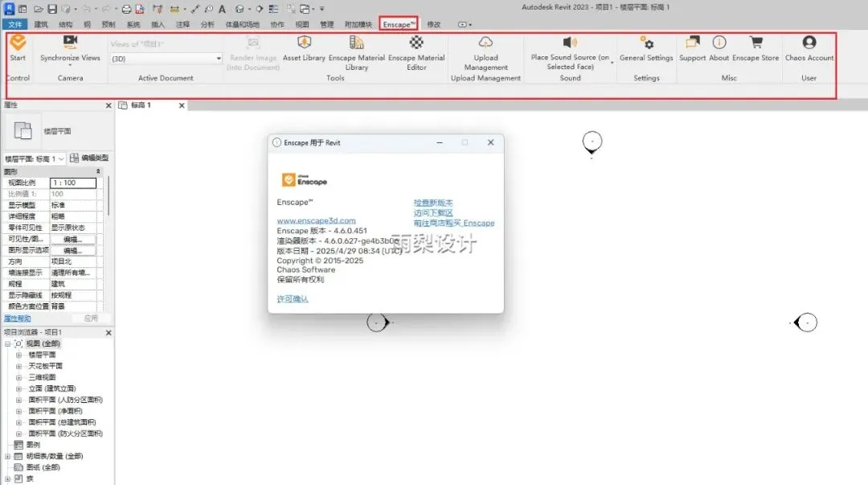Start Enscape rendering

[x=18, y=47]
